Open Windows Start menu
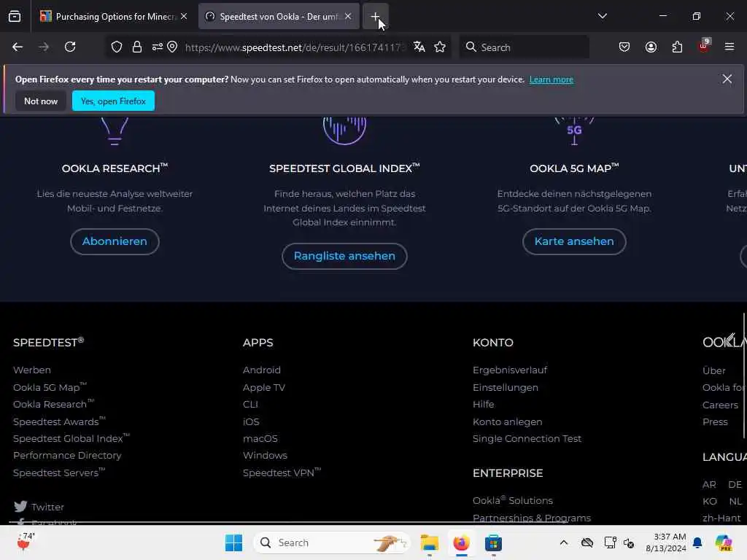 coord(233,542)
